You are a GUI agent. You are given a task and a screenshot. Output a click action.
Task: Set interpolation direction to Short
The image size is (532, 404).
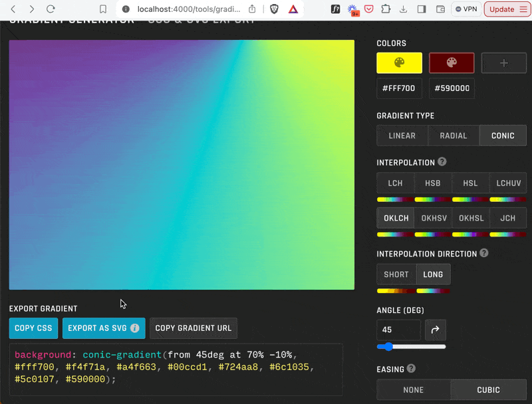[x=396, y=274]
